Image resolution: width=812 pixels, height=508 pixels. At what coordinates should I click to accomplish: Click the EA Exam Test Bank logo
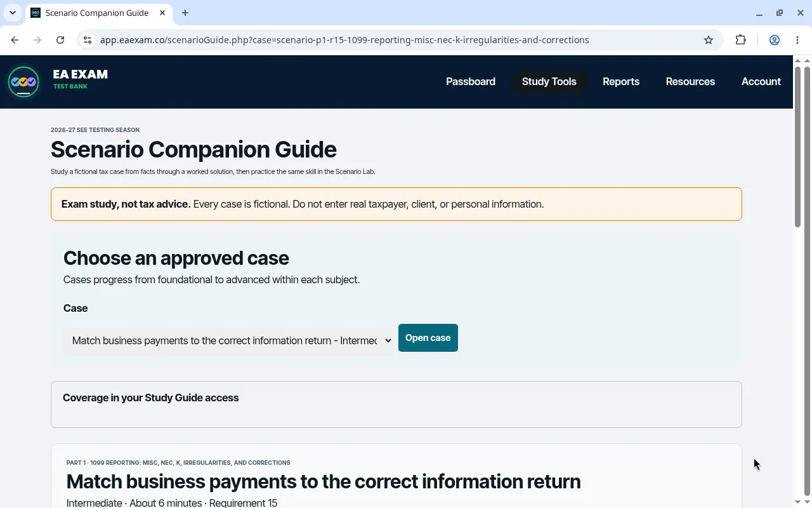(x=58, y=81)
